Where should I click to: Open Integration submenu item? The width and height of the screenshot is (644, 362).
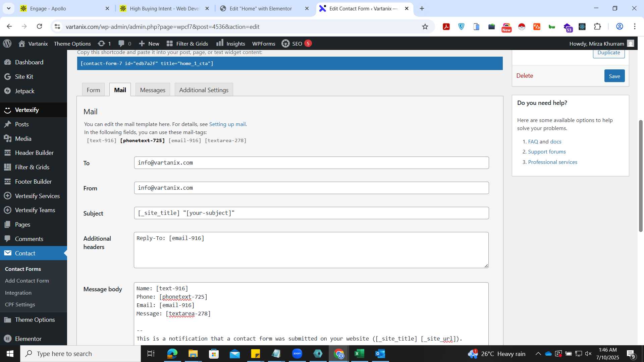click(18, 293)
